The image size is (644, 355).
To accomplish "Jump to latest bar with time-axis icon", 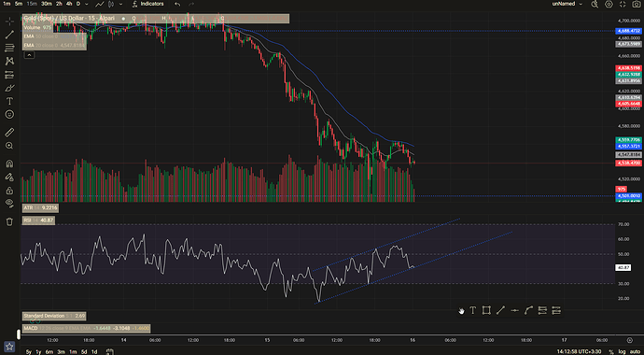I will [x=630, y=340].
